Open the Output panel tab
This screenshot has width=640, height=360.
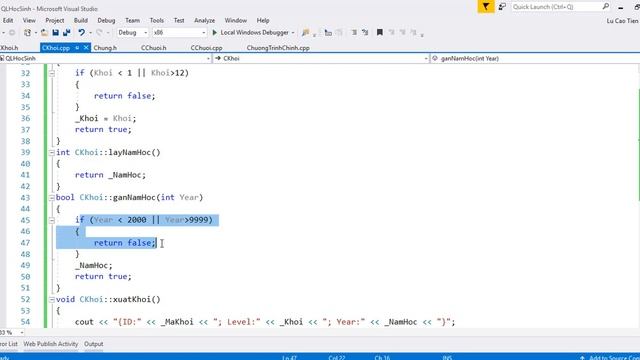pos(93,344)
